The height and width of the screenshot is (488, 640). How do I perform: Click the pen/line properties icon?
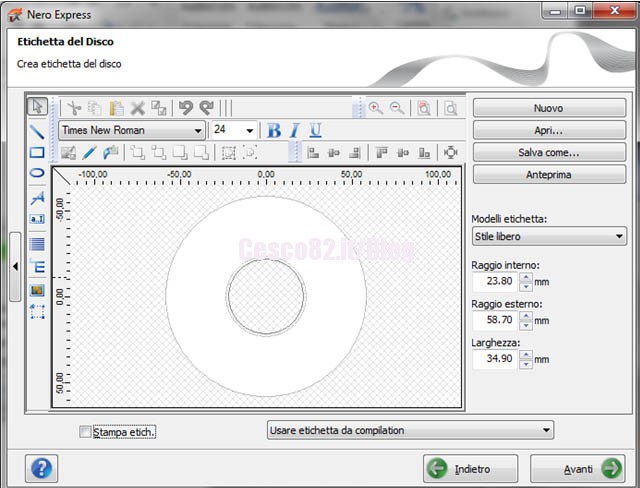[89, 153]
